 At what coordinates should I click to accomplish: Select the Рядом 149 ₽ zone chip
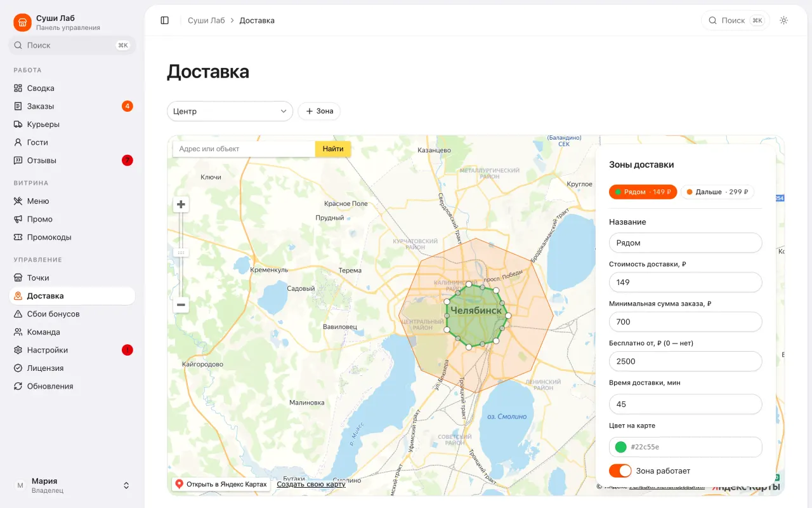tap(643, 192)
